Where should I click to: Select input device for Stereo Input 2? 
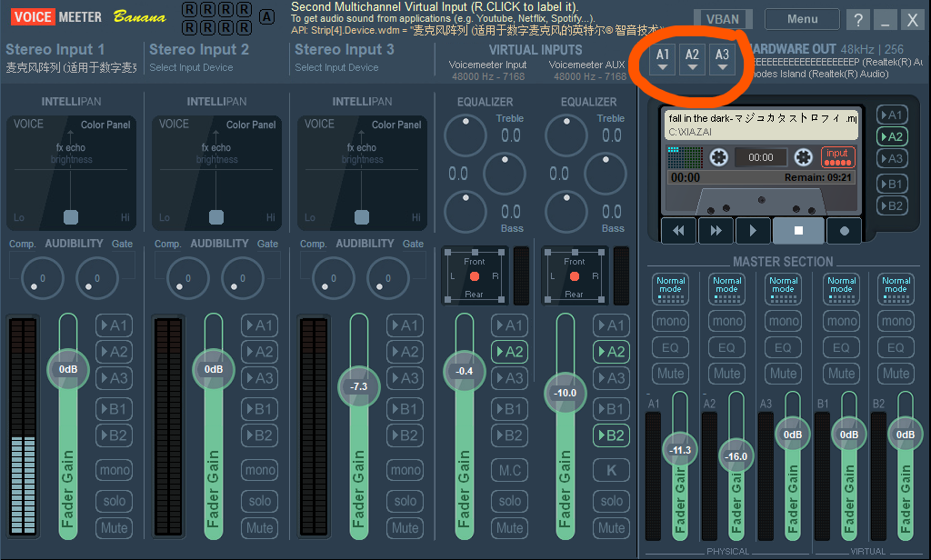(191, 67)
